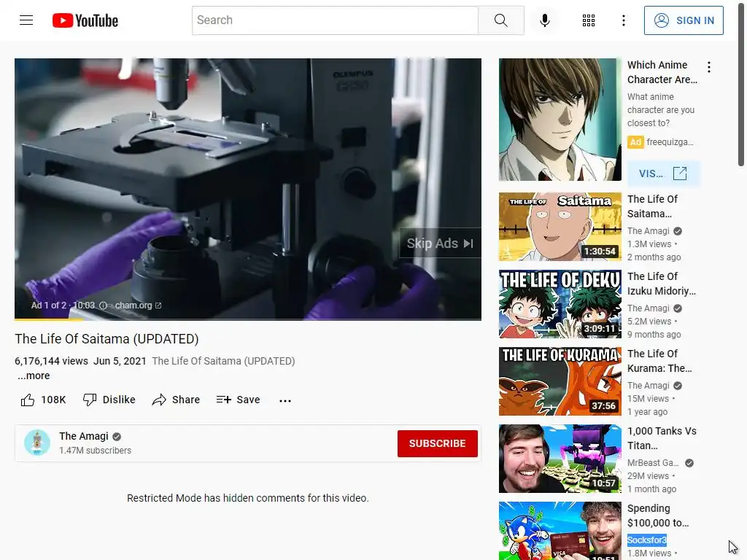Click video title 'The Life Of Saitama (UPDATED)'
747x560 pixels.
[x=107, y=338]
